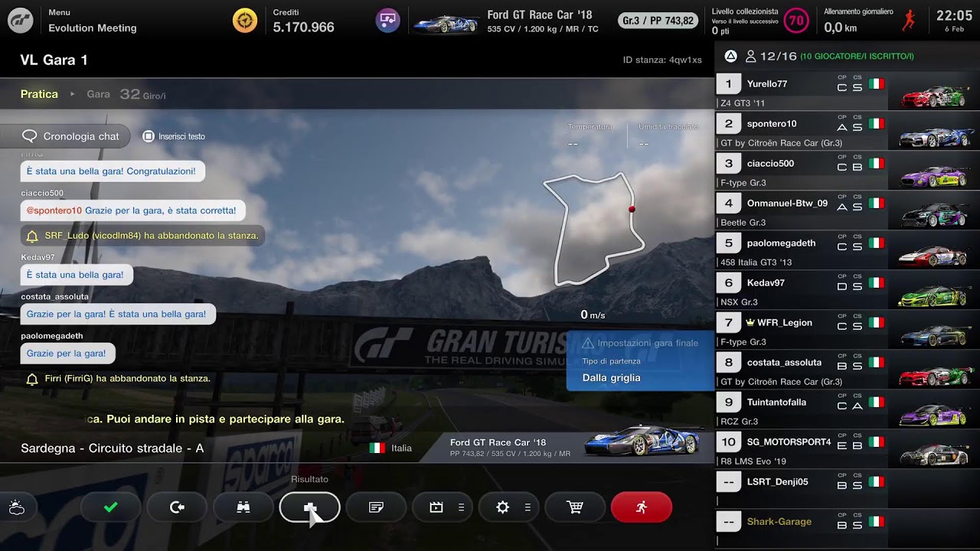Open the binoculars spectate button
The height and width of the screenshot is (551, 980).
pyautogui.click(x=243, y=507)
